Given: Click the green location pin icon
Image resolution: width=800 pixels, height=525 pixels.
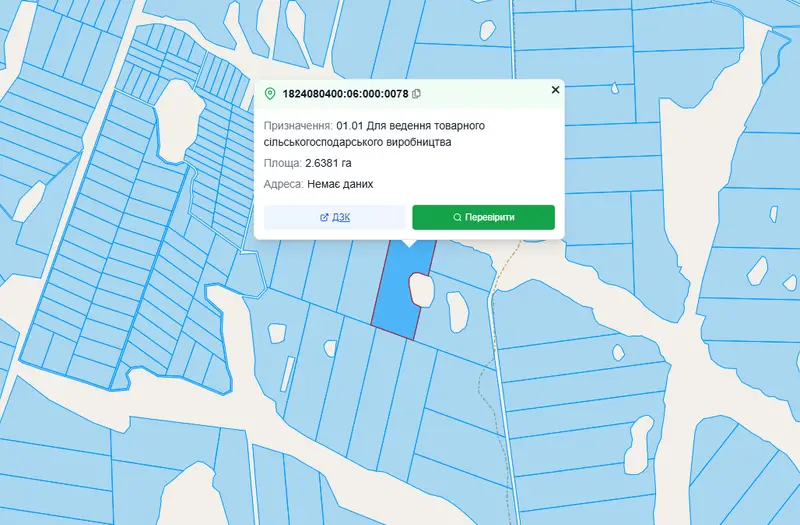Looking at the screenshot, I should pyautogui.click(x=270, y=94).
